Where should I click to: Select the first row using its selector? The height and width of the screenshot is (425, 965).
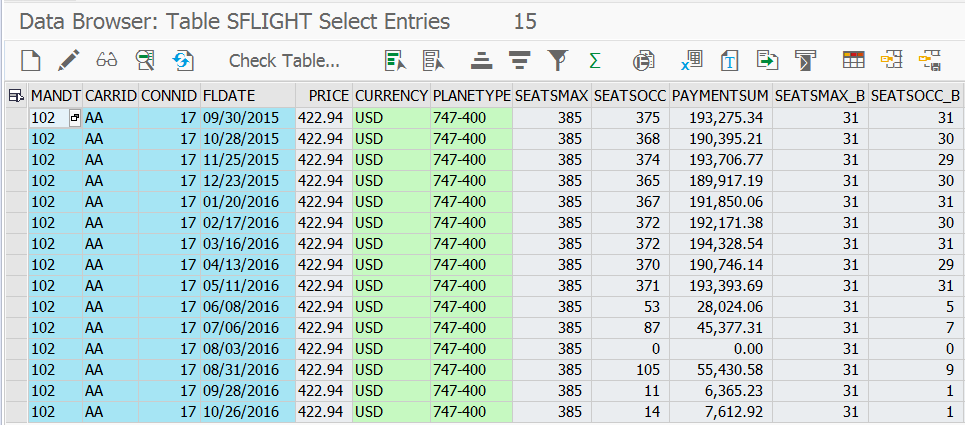tap(15, 118)
